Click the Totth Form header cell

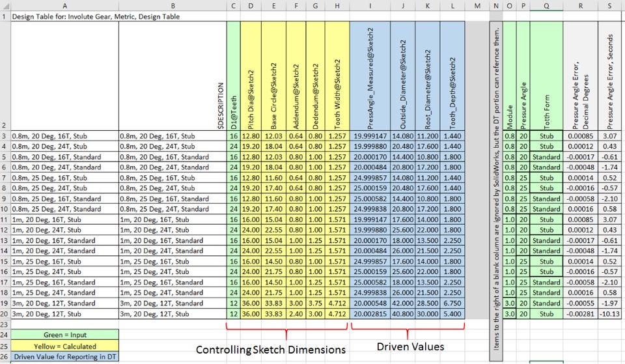[546, 76]
